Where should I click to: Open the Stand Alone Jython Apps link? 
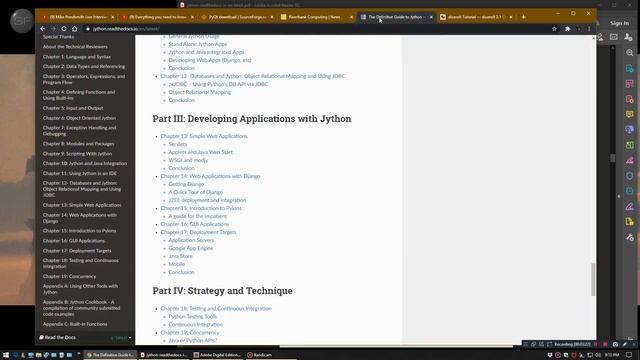point(198,44)
